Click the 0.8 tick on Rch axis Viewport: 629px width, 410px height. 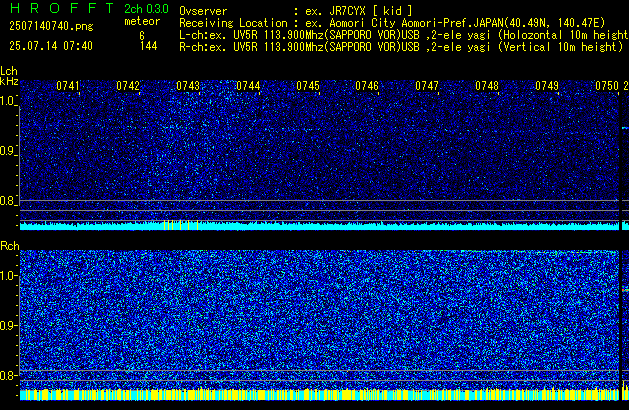[8, 375]
